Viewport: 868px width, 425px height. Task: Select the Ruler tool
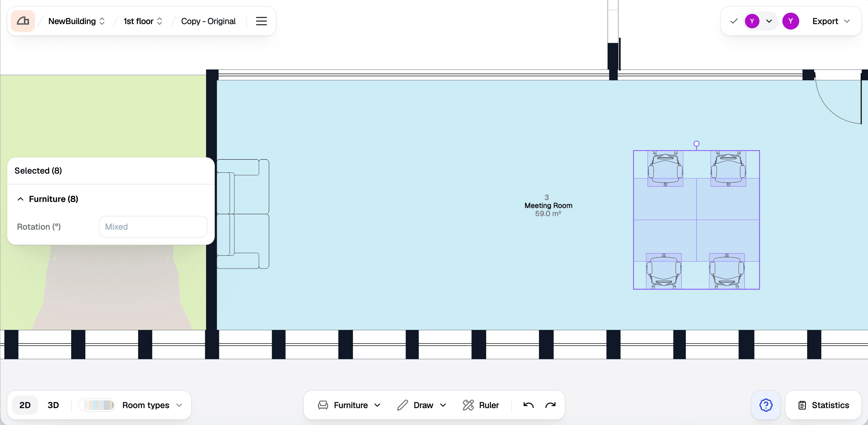(481, 405)
